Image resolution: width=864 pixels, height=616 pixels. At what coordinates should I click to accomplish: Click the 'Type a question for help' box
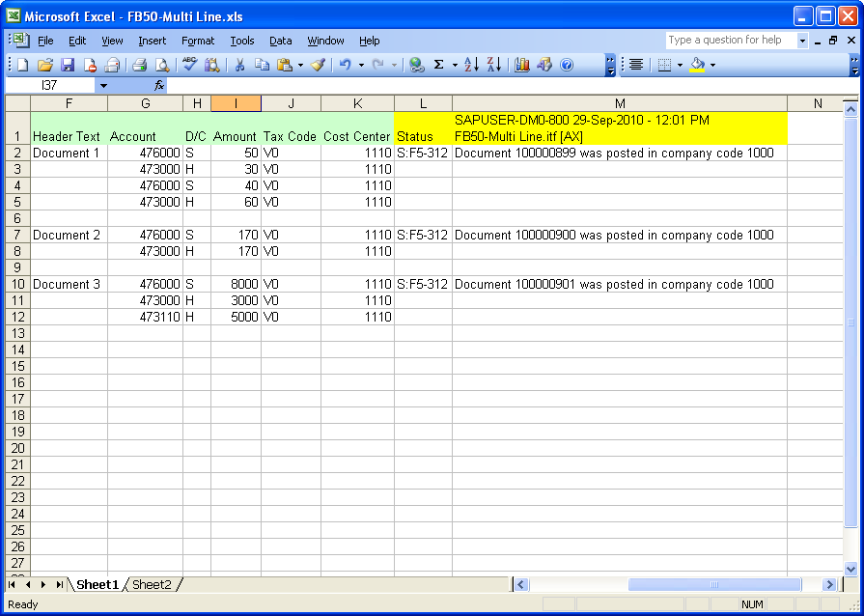click(730, 41)
